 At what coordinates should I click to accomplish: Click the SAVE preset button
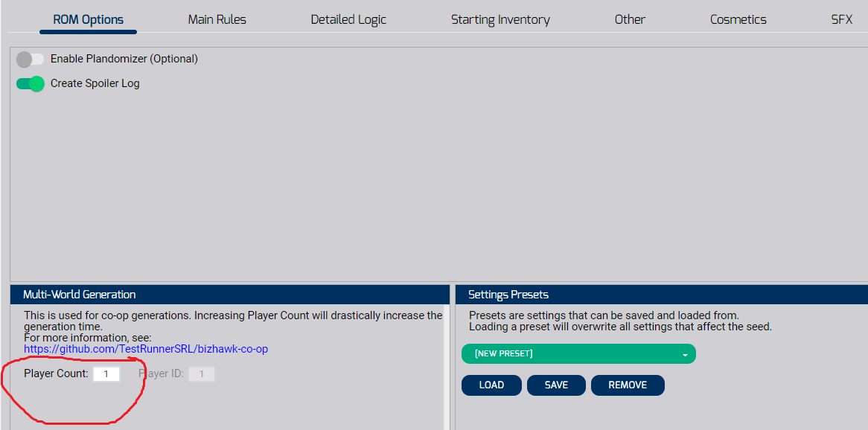pyautogui.click(x=556, y=385)
